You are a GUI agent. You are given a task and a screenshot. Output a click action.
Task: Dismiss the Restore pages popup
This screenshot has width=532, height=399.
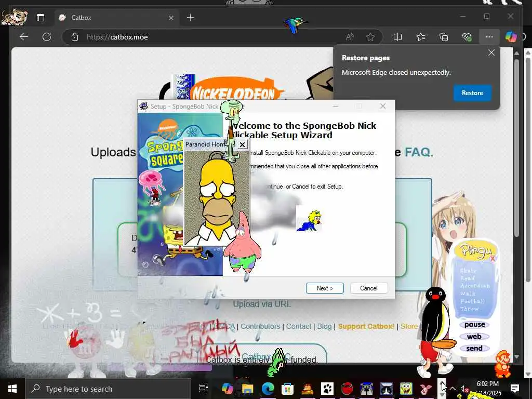491,52
